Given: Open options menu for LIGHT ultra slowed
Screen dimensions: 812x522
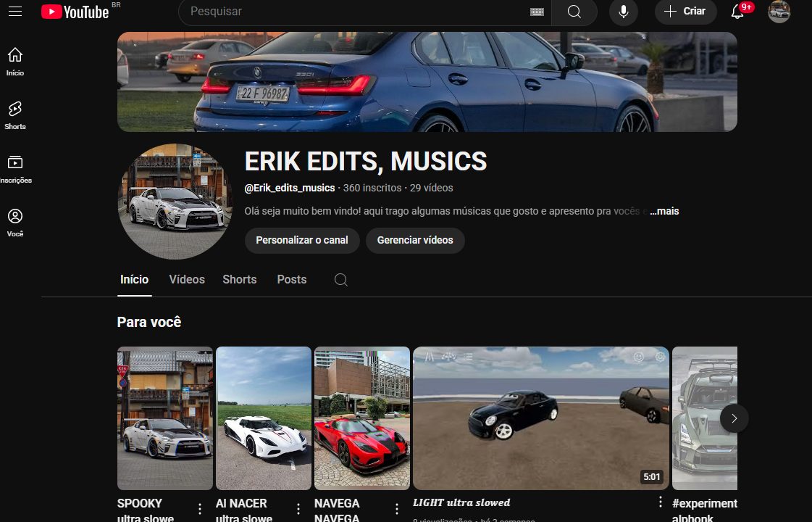Looking at the screenshot, I should pos(661,502).
